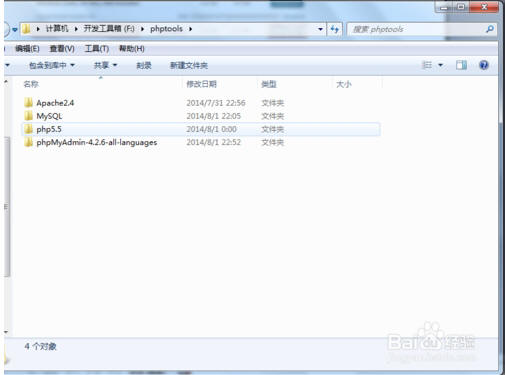Click the date 2014/8/1 22:05
Viewport: 505px width, 375px height.
click(213, 116)
